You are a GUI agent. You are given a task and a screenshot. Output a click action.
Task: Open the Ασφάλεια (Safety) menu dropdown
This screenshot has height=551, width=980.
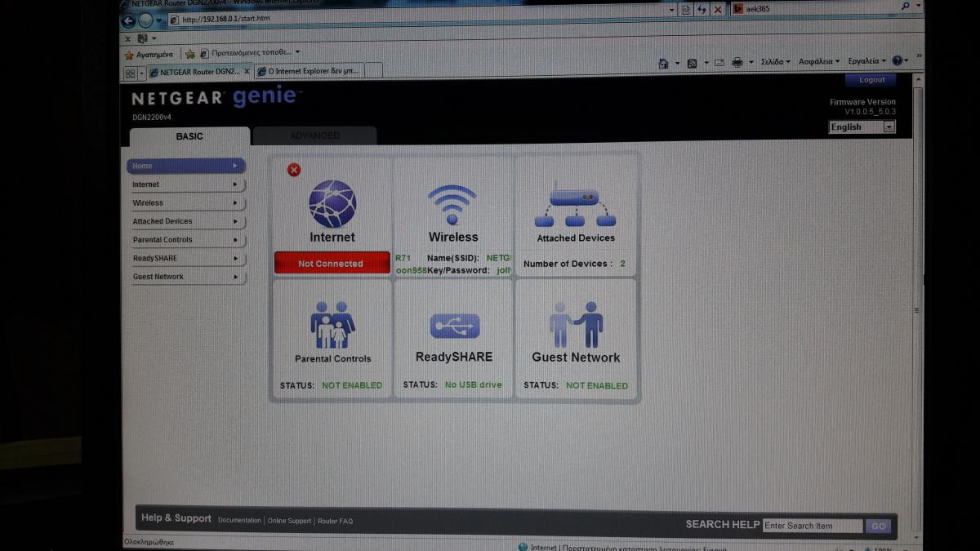(819, 61)
